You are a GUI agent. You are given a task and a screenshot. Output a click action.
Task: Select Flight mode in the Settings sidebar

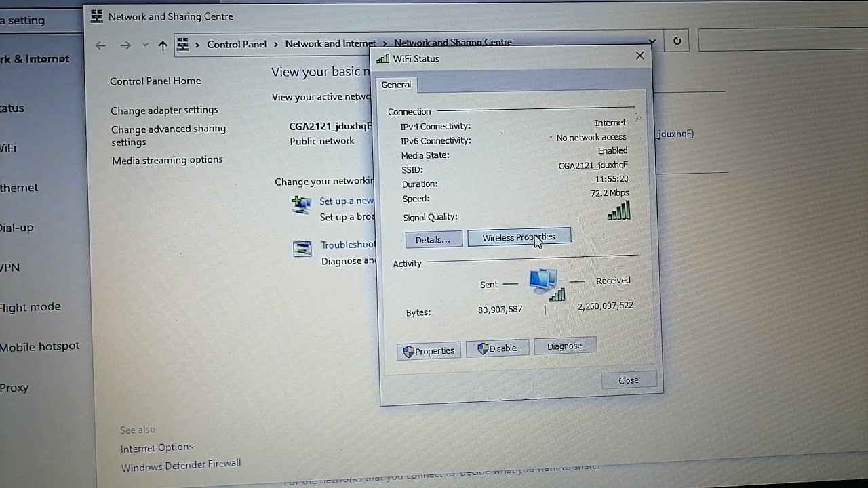pos(30,307)
